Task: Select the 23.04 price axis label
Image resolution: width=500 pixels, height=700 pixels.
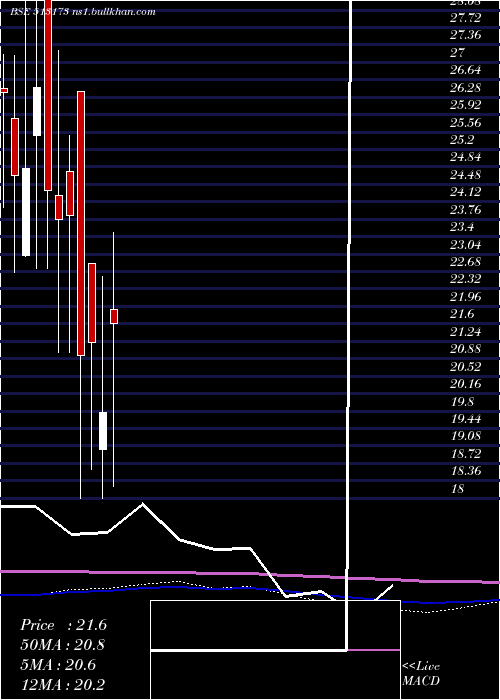Action: pyautogui.click(x=466, y=245)
